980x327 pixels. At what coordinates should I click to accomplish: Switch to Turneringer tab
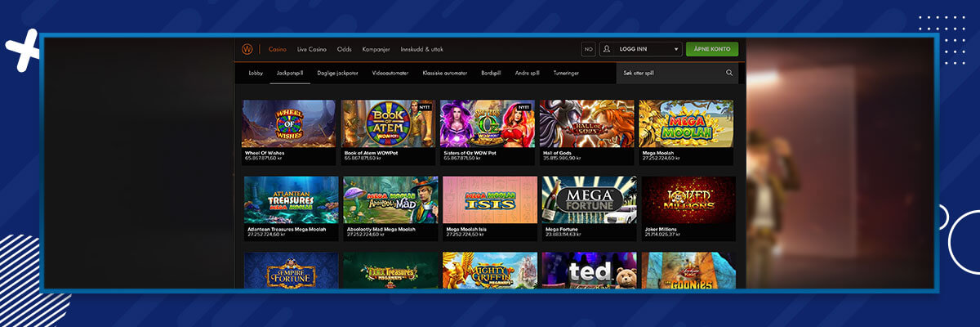point(566,73)
